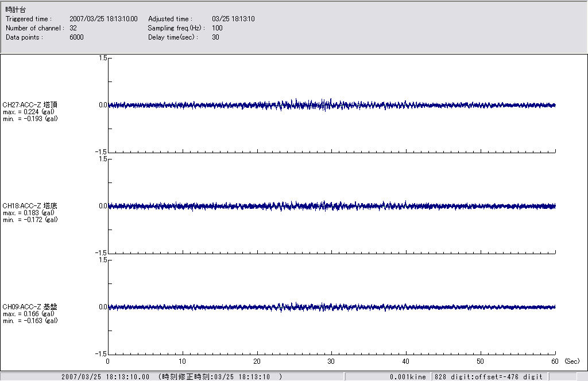Click the Delay time value 30
The width and height of the screenshot is (588, 381).
click(215, 37)
